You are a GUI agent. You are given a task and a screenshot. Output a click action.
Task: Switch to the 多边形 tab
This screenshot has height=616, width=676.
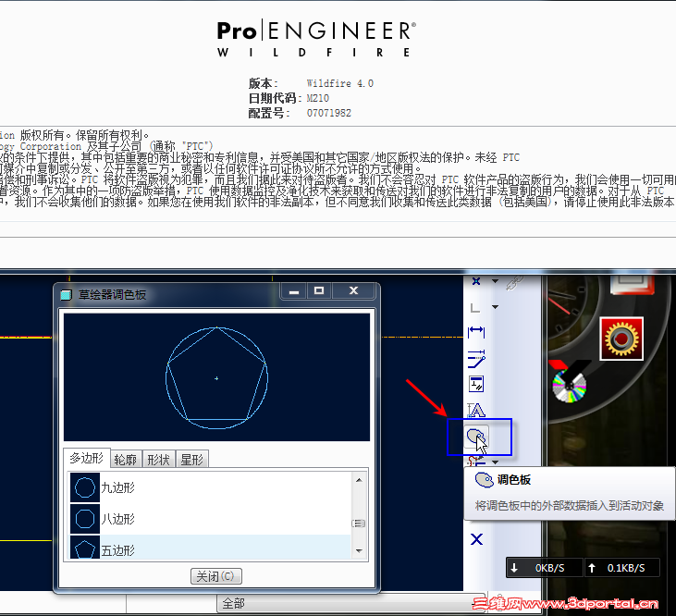(87, 458)
